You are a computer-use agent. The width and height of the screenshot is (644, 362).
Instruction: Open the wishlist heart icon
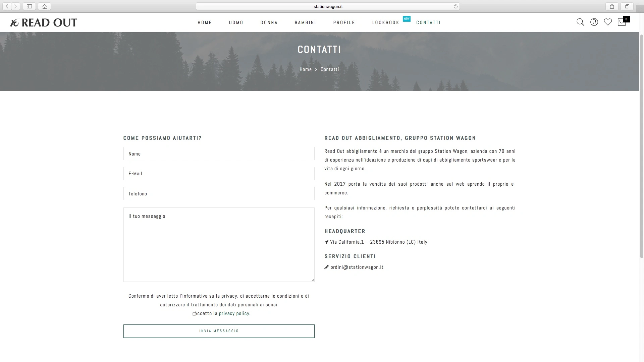(x=608, y=22)
